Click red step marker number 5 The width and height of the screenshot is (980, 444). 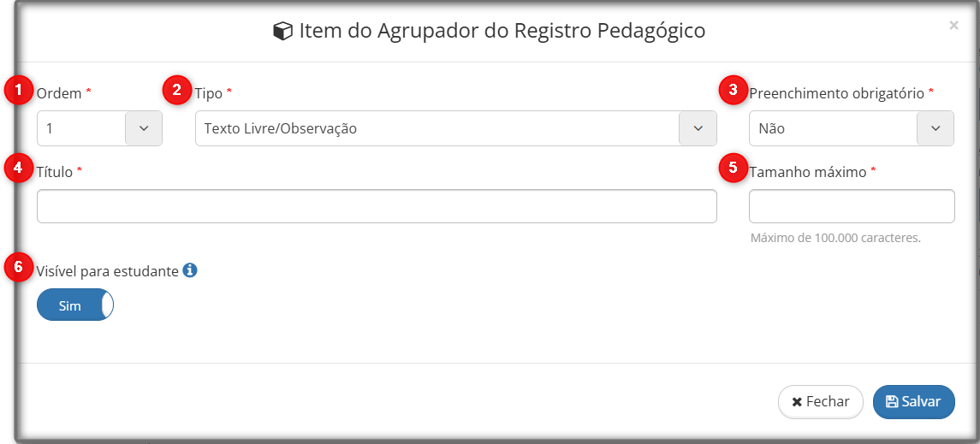tap(732, 168)
